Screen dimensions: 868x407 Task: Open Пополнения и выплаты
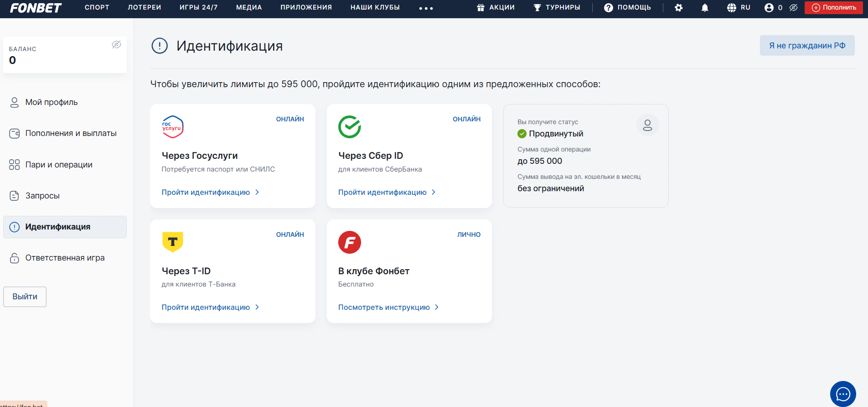[71, 133]
